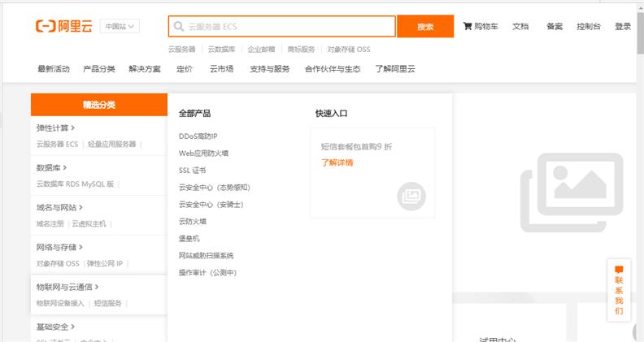644x342 pixels.
Task: Open the 支持与服务 menu
Action: tap(270, 69)
